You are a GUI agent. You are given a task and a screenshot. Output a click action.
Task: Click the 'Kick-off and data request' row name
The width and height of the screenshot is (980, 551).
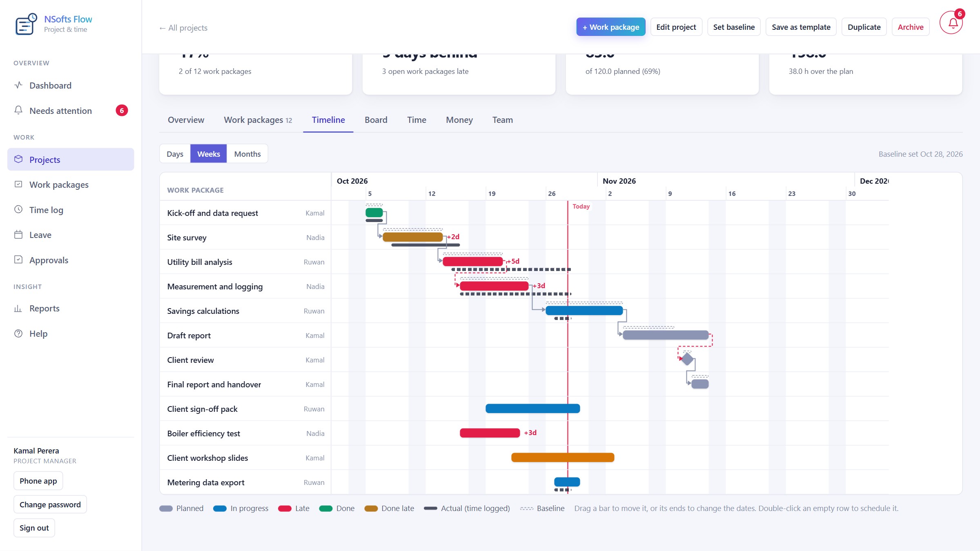point(212,213)
